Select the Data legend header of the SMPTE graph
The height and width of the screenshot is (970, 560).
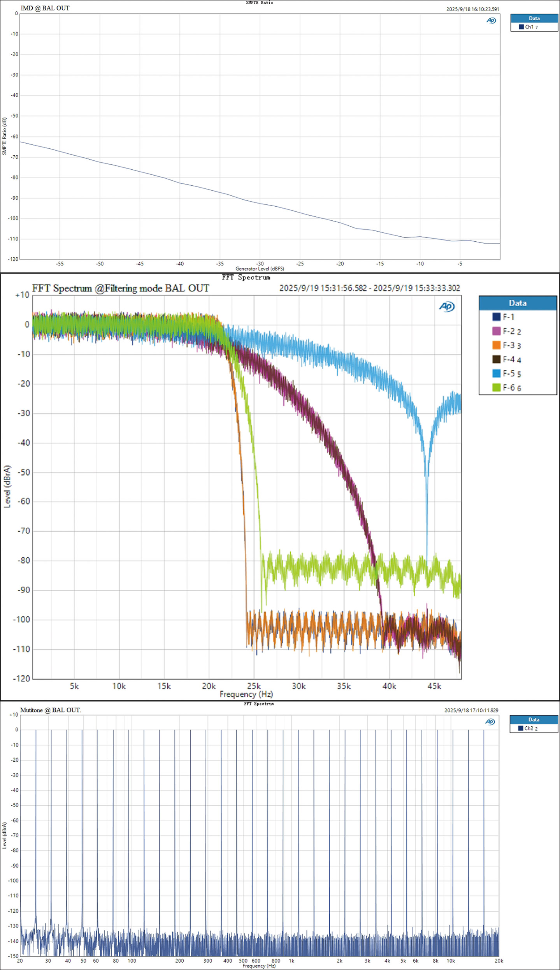pos(534,18)
